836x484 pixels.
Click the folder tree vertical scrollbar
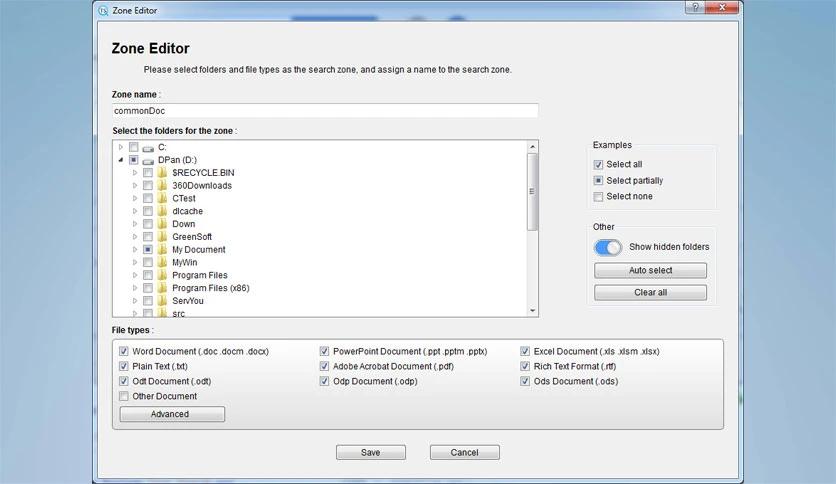point(532,192)
